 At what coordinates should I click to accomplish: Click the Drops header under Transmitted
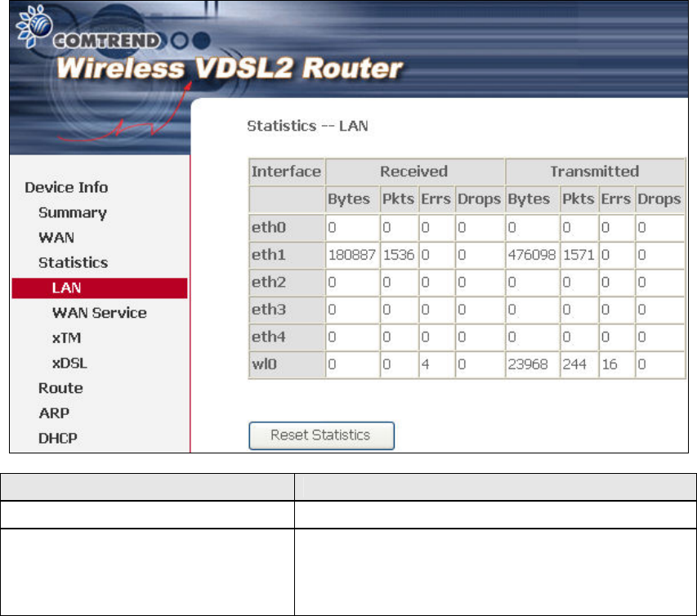[x=659, y=199]
